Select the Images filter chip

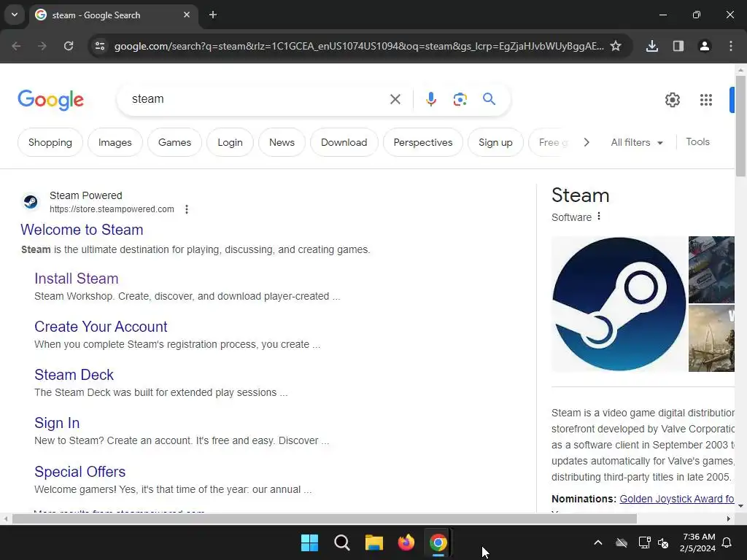point(115,142)
